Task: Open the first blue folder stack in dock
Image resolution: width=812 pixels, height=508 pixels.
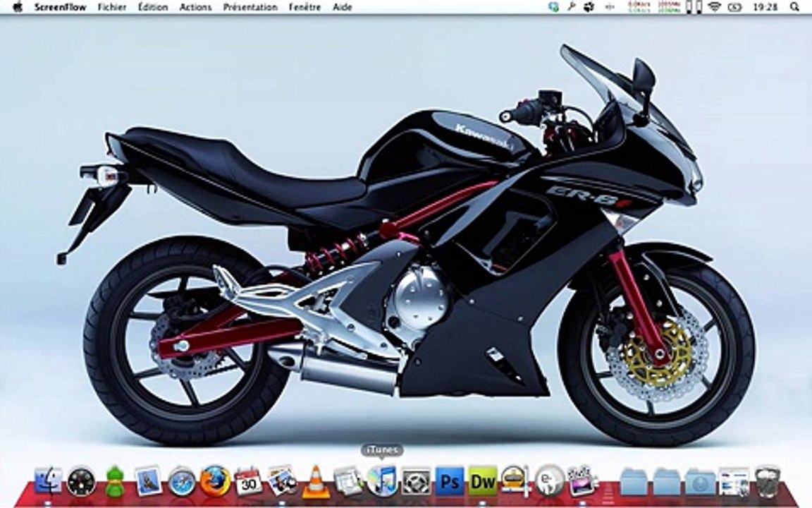Action: pyautogui.click(x=633, y=482)
